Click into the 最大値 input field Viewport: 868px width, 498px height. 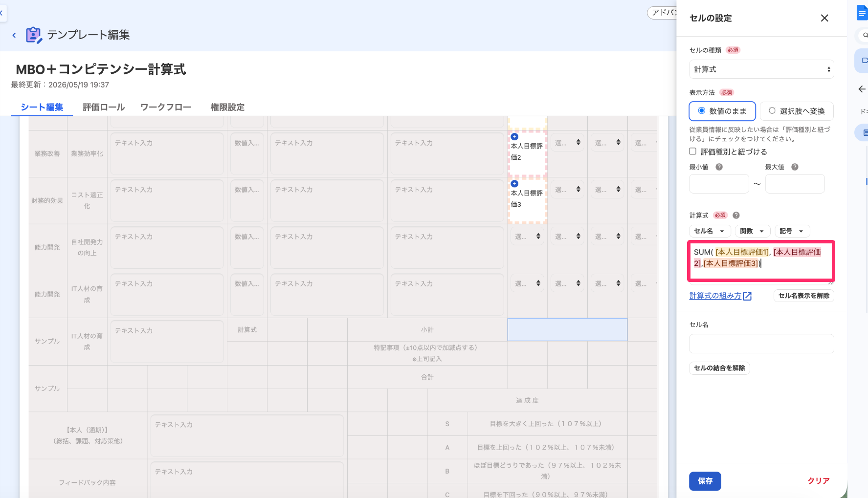tap(795, 184)
